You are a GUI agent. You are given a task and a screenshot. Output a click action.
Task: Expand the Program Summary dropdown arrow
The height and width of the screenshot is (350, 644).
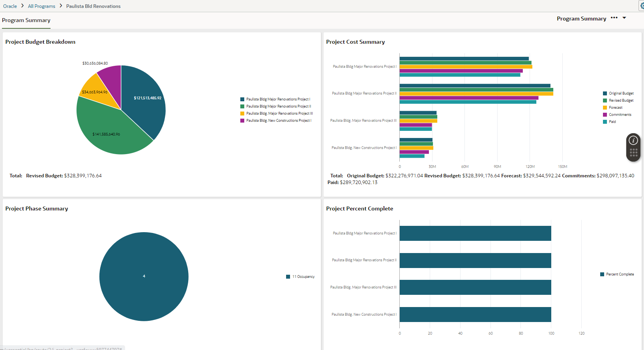[624, 18]
